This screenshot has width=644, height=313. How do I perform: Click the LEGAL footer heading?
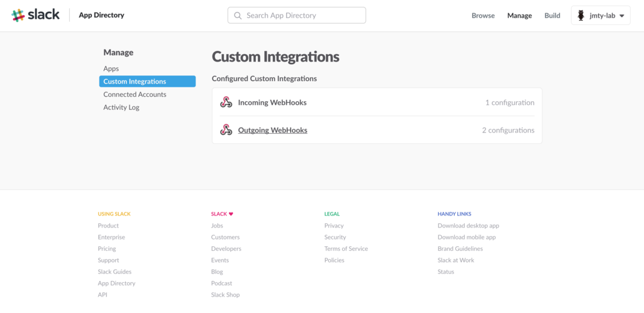(332, 214)
